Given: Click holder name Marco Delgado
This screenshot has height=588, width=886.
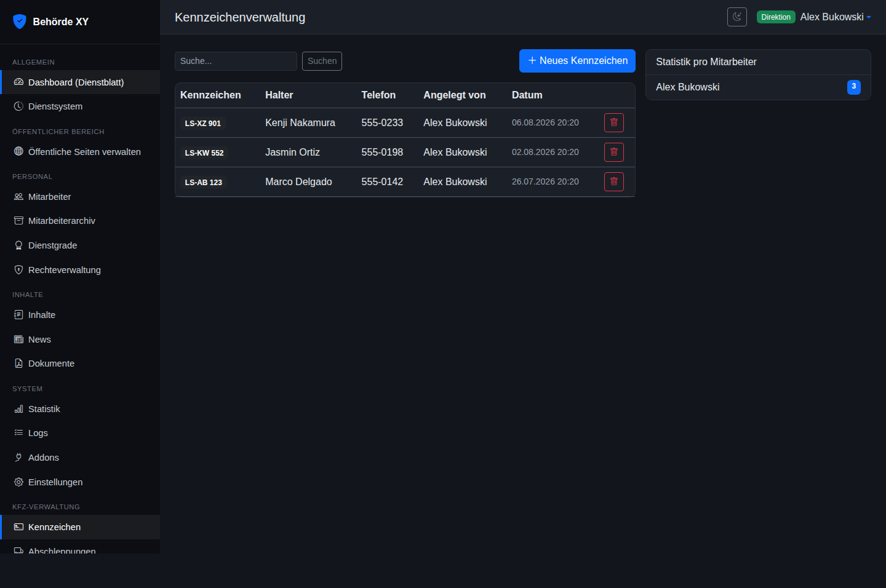Looking at the screenshot, I should 298,181.
